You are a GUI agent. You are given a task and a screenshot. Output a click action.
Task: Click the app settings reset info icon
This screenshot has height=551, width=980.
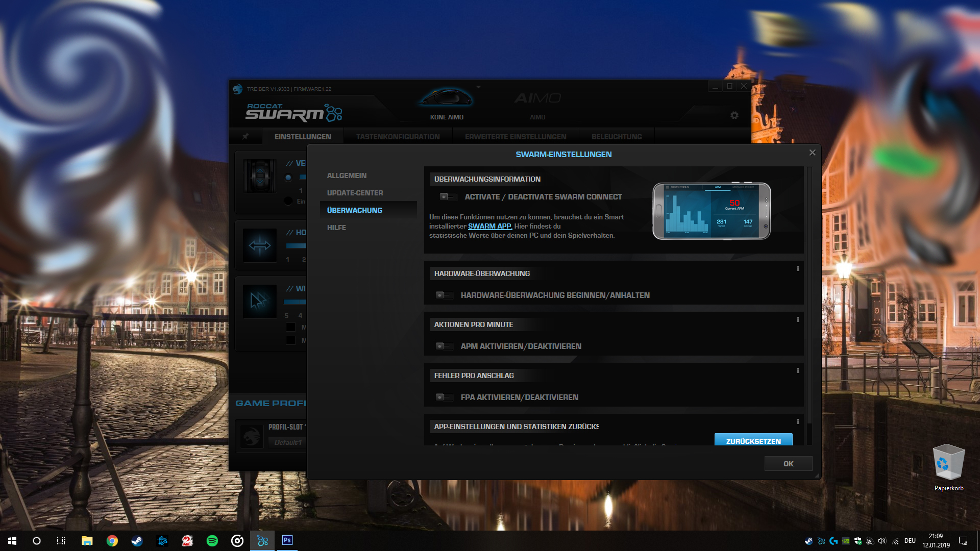pyautogui.click(x=798, y=421)
